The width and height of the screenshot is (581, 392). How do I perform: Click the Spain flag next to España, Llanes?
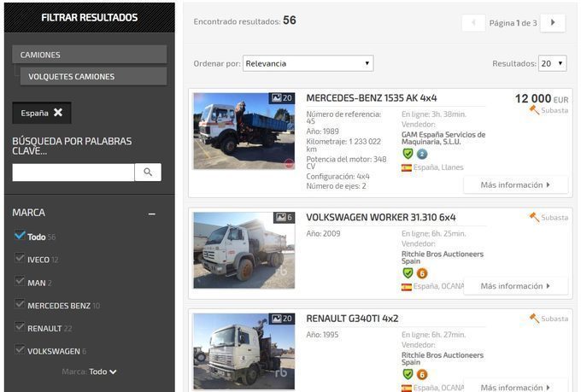[407, 168]
